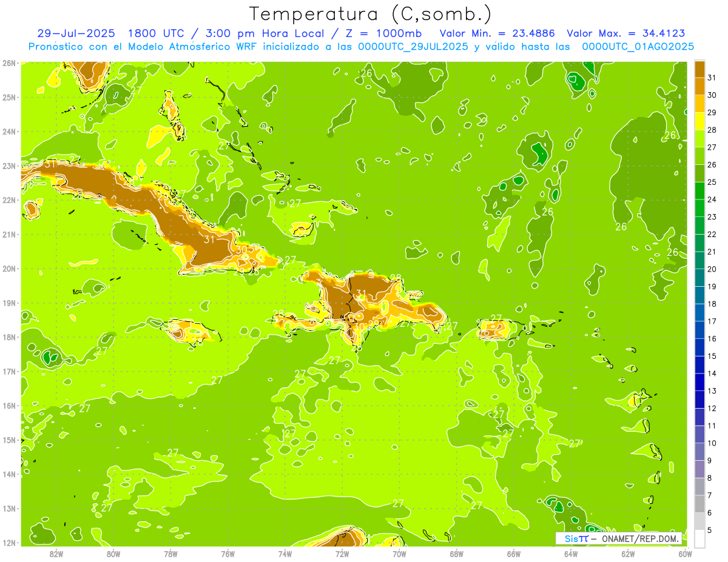Click the '78W' longitude axis label
This screenshot has width=728, height=562.
coord(170,553)
